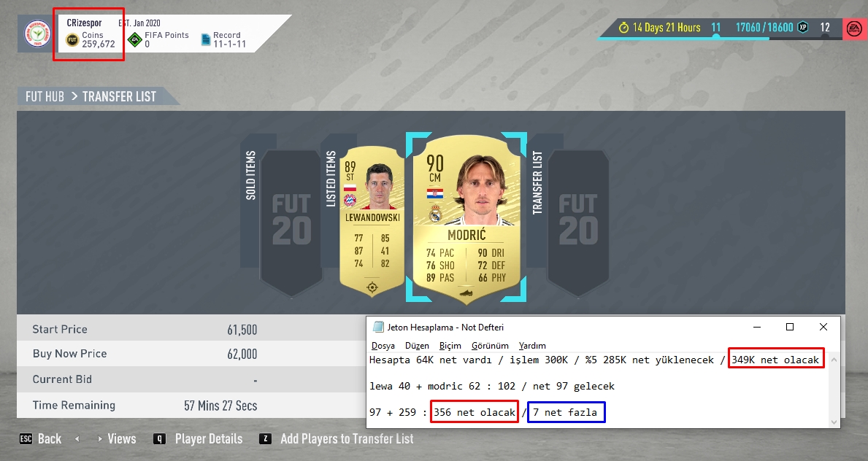Click the red EA logo icon
Viewport: 868px width, 461px height.
pos(854,28)
